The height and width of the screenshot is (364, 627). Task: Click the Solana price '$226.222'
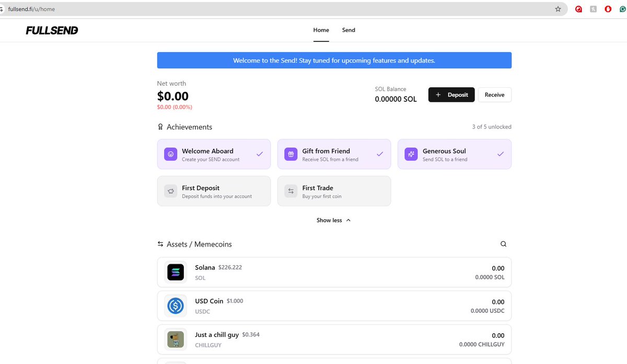click(x=230, y=267)
